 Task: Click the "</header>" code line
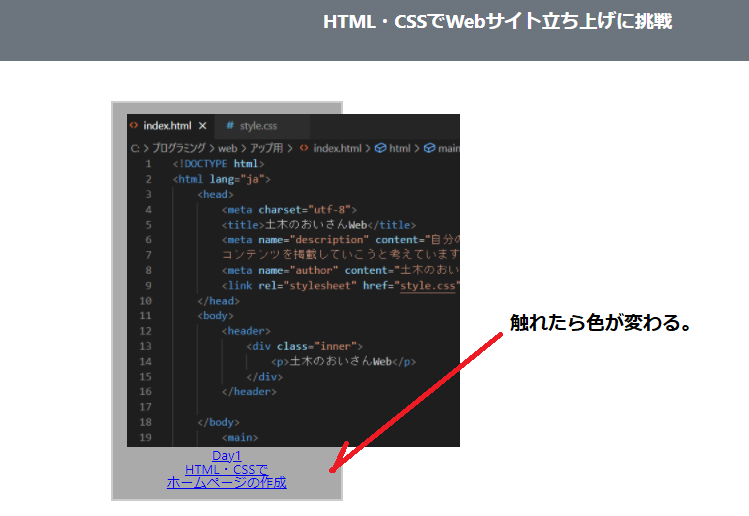(x=249, y=392)
